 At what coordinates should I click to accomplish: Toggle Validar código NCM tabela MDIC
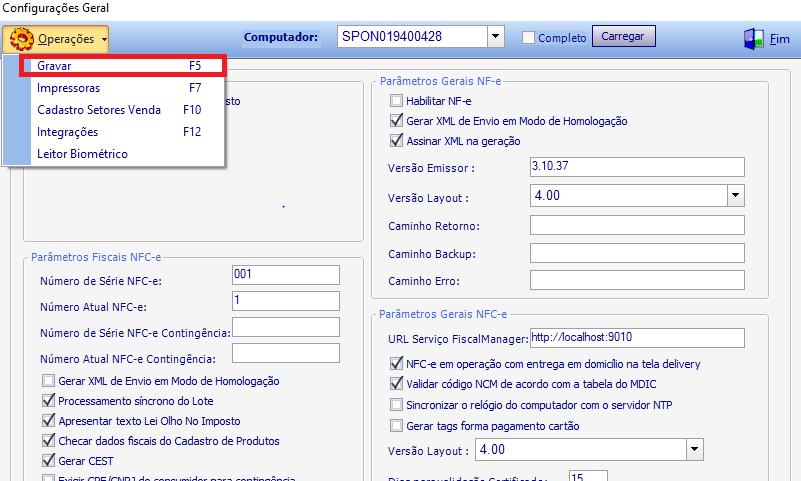coord(396,383)
